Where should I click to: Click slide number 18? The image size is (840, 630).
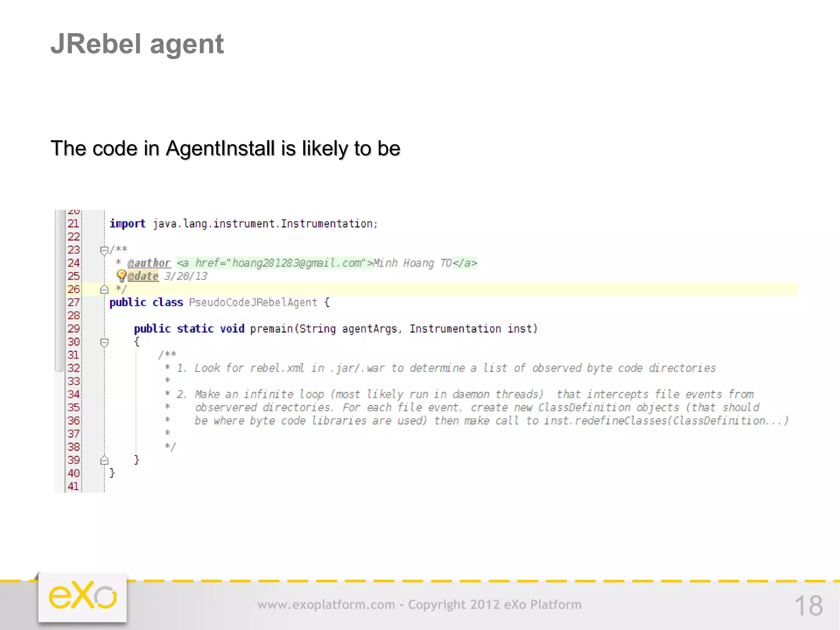808,605
